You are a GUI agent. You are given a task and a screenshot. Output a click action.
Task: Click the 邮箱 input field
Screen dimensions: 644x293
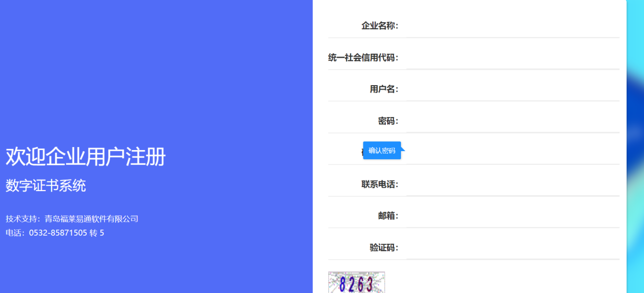pyautogui.click(x=513, y=215)
